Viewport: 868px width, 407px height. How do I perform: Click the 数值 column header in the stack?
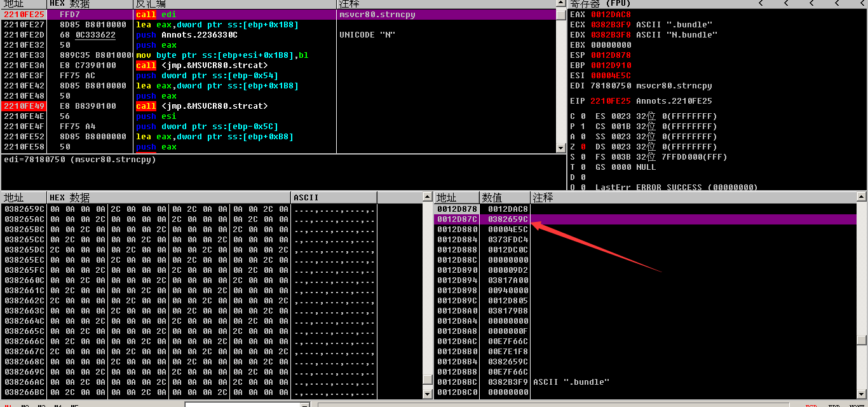[492, 198]
